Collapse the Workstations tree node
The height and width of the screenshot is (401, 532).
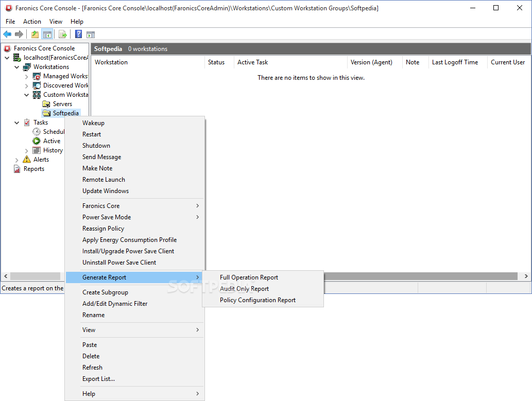click(16, 67)
